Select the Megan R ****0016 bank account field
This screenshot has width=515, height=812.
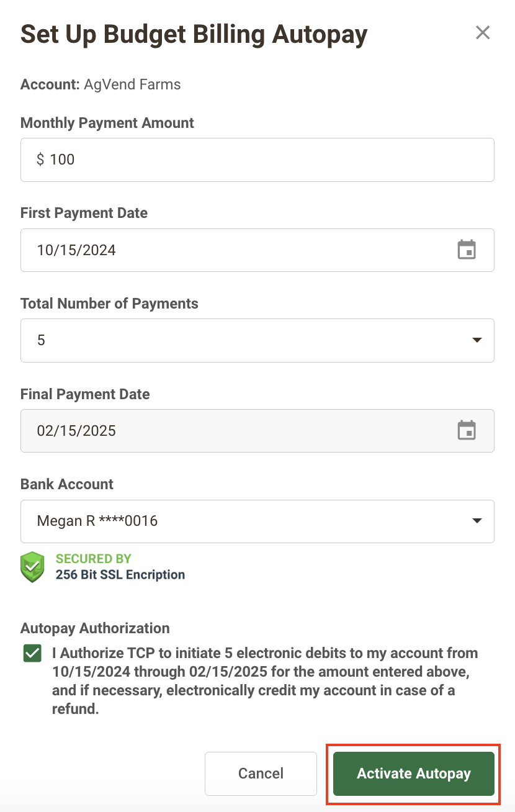257,521
